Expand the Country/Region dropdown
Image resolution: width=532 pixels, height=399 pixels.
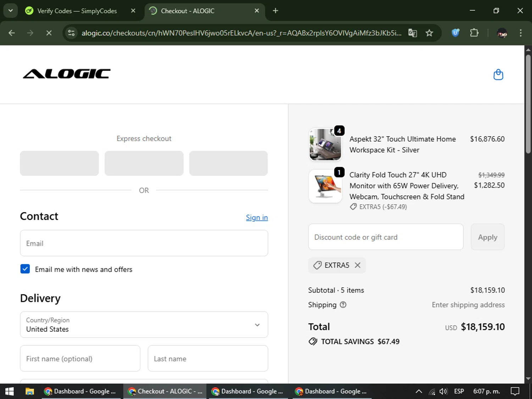tap(144, 325)
